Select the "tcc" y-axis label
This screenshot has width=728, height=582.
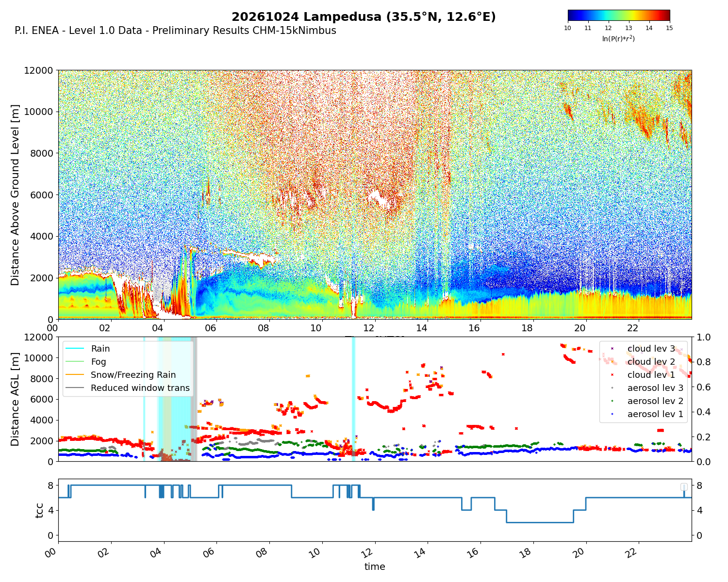point(39,510)
